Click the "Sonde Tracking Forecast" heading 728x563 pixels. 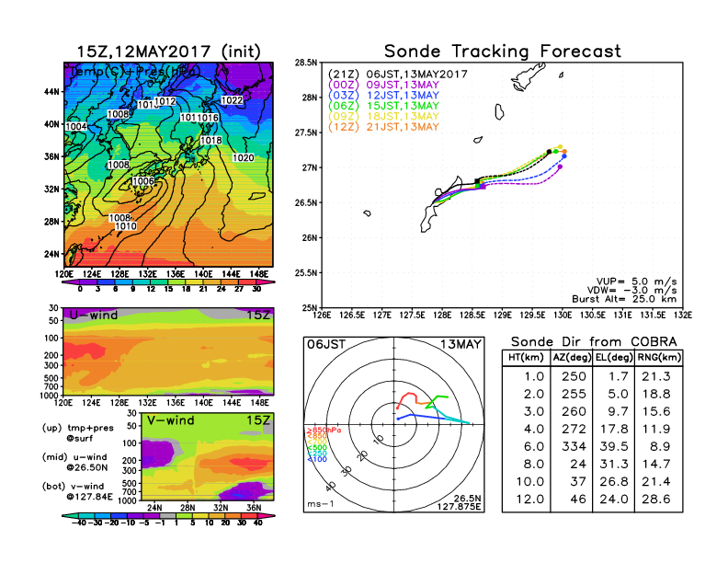point(503,52)
